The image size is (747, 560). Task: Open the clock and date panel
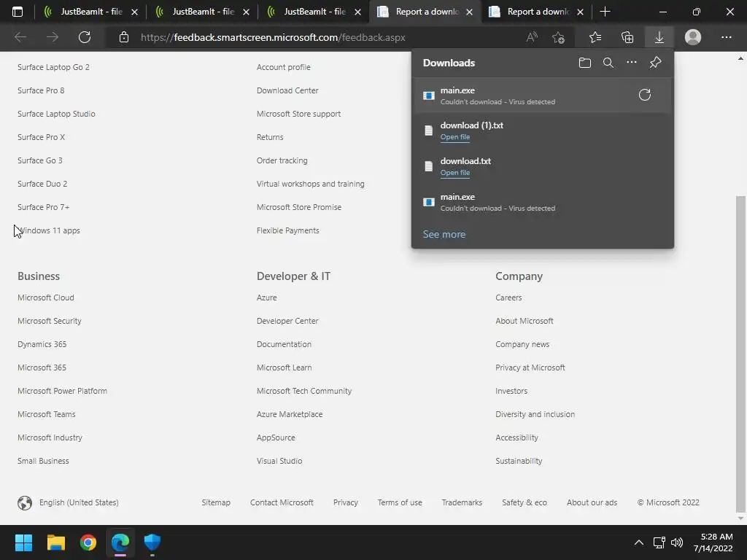pyautogui.click(x=713, y=542)
